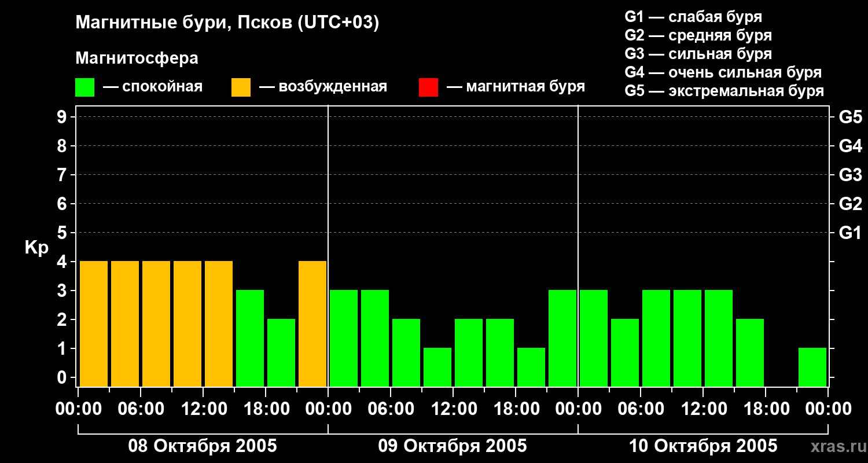Click the 'G3 — сильная буря' legend line

[x=698, y=54]
